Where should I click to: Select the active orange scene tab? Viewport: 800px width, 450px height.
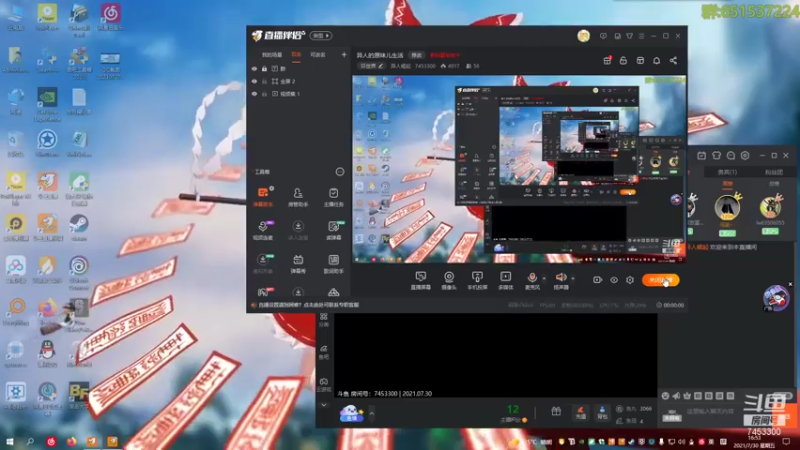(x=296, y=55)
